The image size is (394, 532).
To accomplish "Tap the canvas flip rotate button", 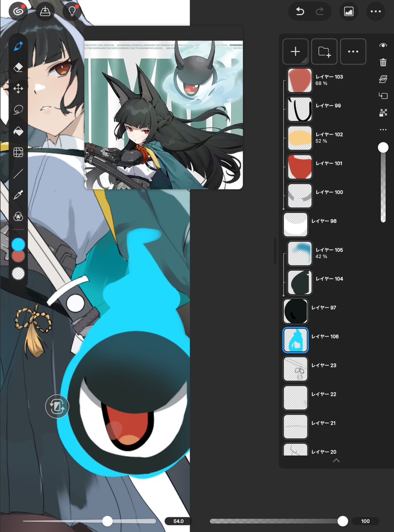I will (57, 406).
